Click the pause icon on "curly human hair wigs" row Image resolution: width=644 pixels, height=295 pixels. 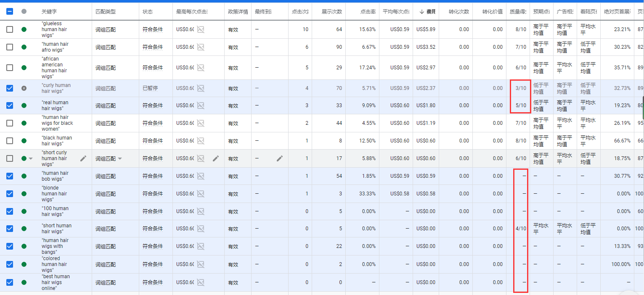pyautogui.click(x=24, y=88)
